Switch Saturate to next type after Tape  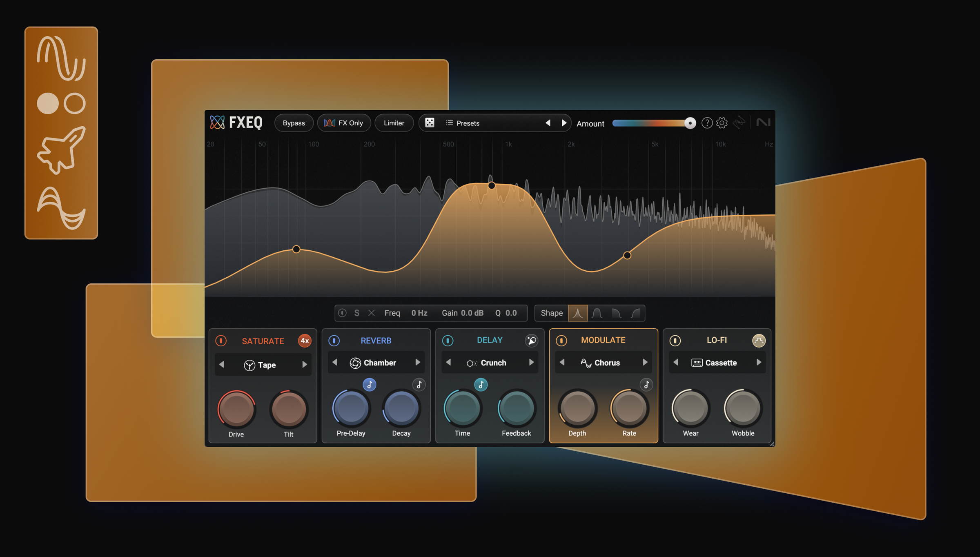point(305,364)
